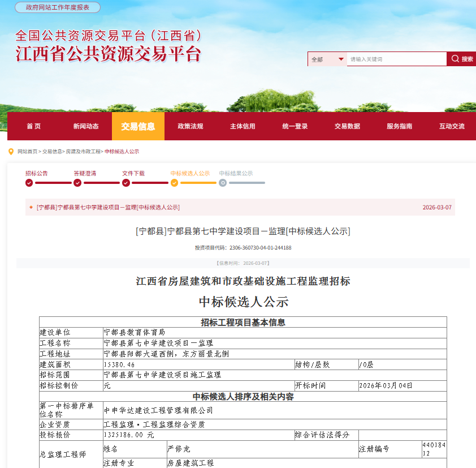Screen dimensions: 476x468
Task: Click the location pin icon in breadcrumb
Action: [x=11, y=152]
